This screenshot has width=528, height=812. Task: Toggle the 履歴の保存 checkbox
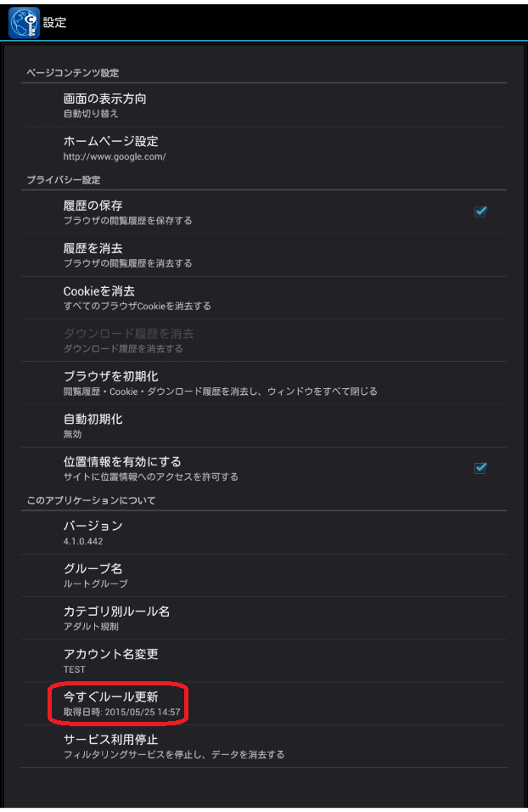[x=480, y=211]
